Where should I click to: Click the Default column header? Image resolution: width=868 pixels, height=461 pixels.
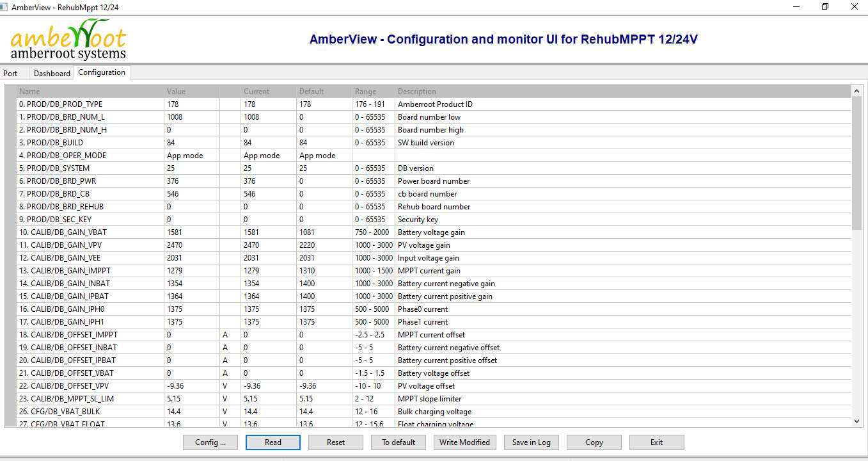(324, 92)
